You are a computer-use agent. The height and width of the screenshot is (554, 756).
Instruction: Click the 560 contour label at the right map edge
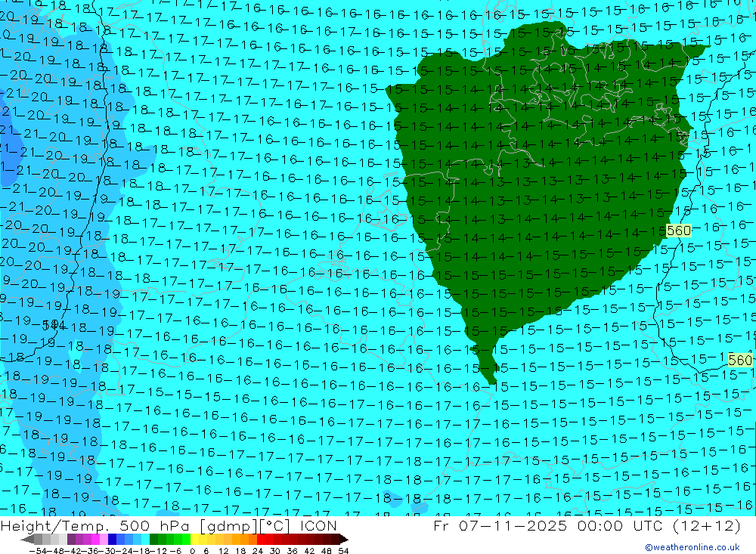point(740,360)
